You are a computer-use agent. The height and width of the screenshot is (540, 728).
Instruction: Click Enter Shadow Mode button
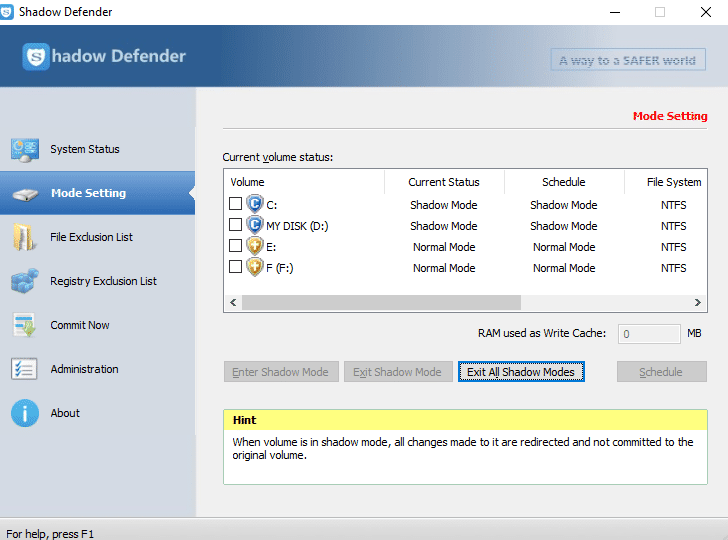point(281,372)
